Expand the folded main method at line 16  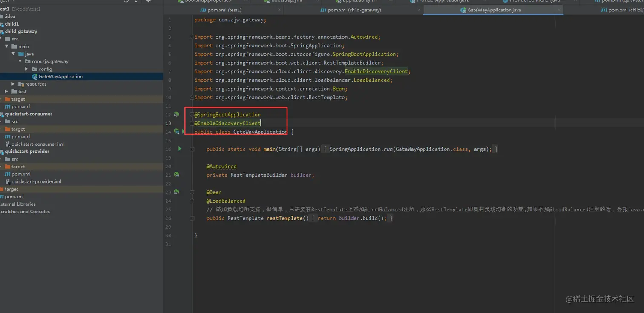(192, 149)
